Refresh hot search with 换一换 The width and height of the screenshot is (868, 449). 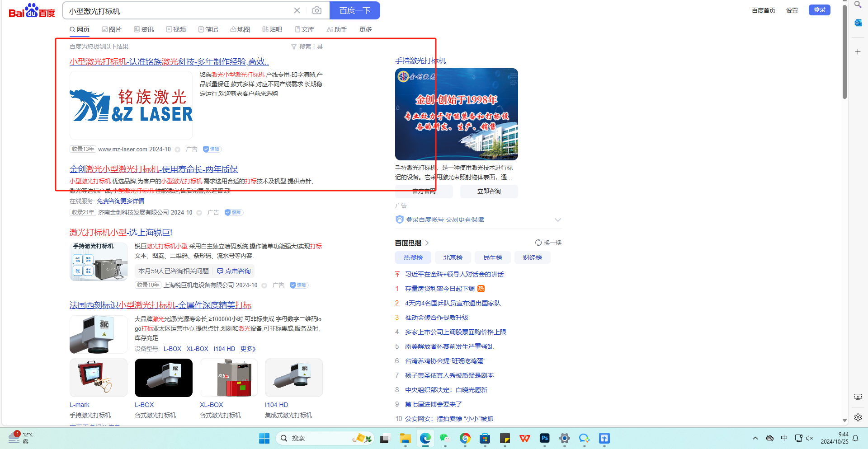[548, 243]
